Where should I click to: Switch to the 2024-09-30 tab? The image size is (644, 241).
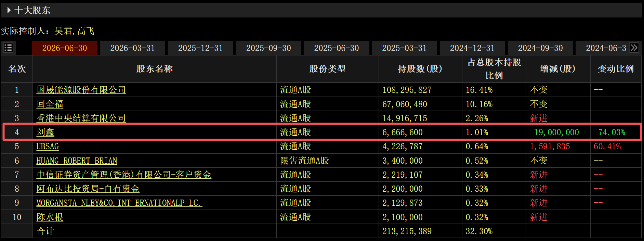(x=540, y=48)
